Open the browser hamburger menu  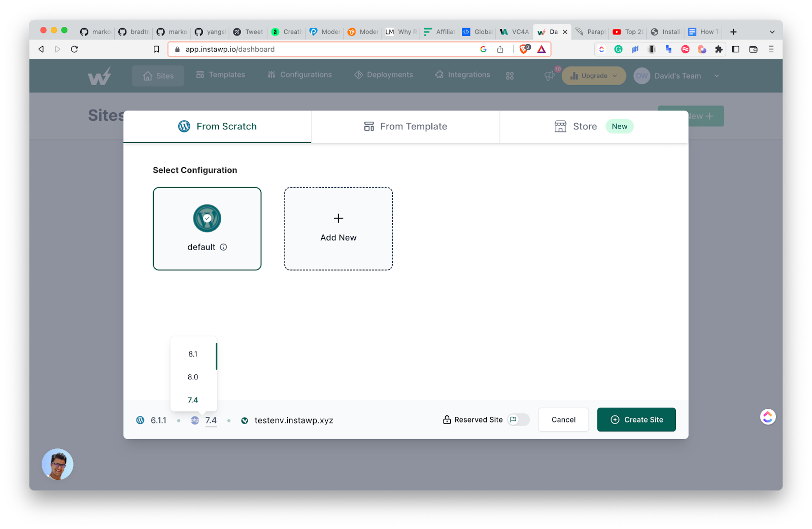771,49
